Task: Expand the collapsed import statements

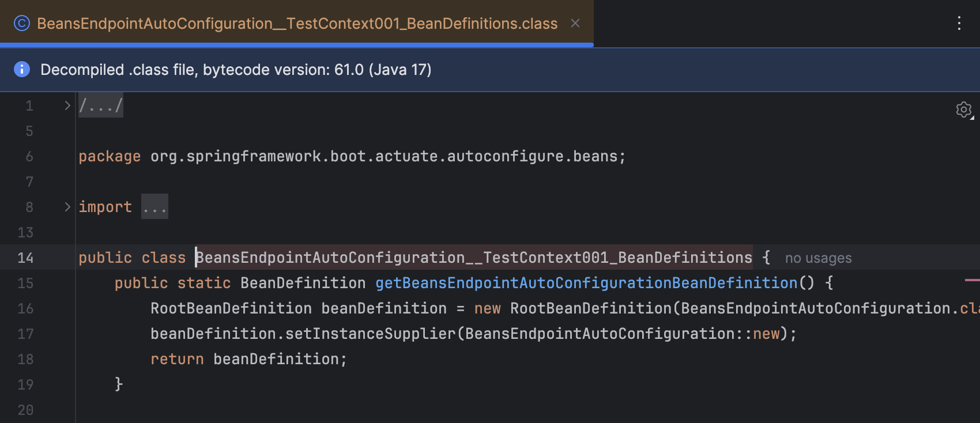Action: coord(154,206)
